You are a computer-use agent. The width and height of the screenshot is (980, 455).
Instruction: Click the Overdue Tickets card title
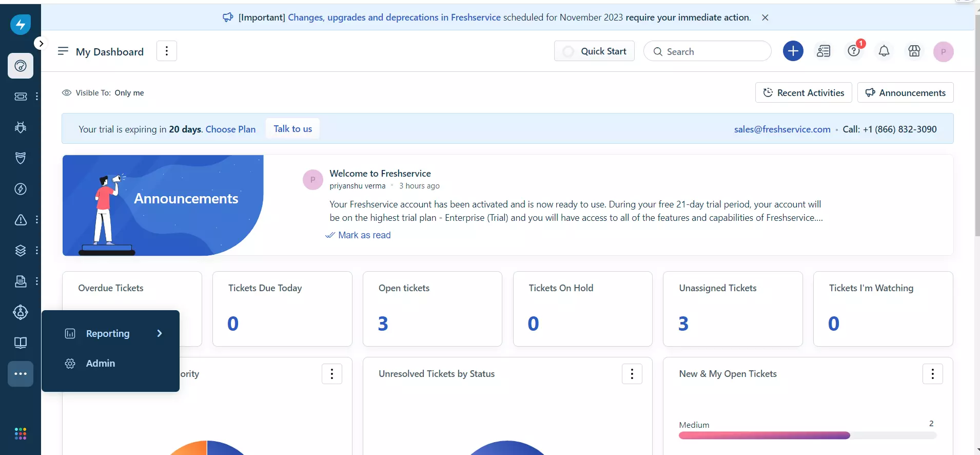click(111, 288)
